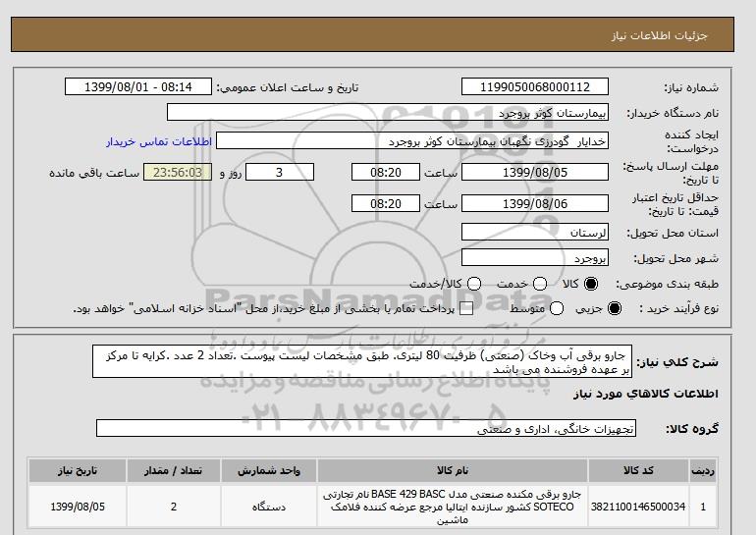This screenshot has height=535, width=756.
Task: Click the response deadline date 1399/08/05 field
Action: click(x=535, y=172)
